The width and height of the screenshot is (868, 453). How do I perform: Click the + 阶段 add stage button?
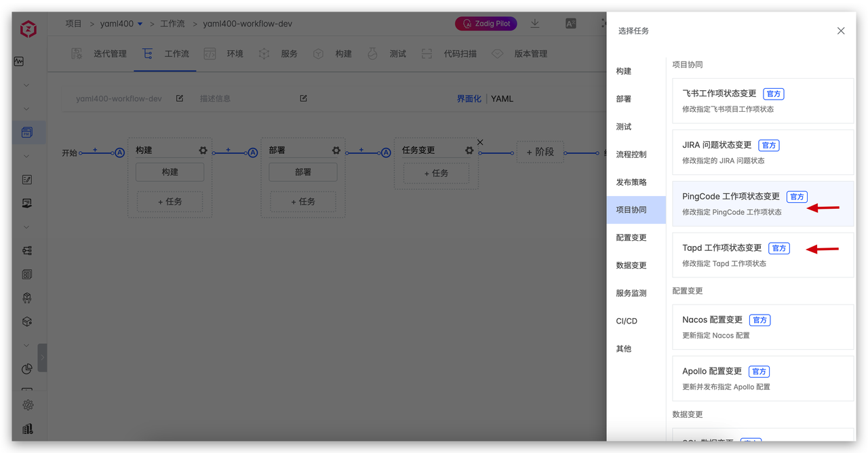coord(540,152)
